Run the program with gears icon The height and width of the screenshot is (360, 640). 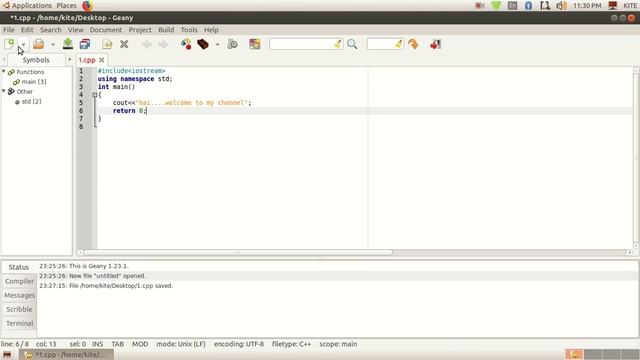[232, 44]
